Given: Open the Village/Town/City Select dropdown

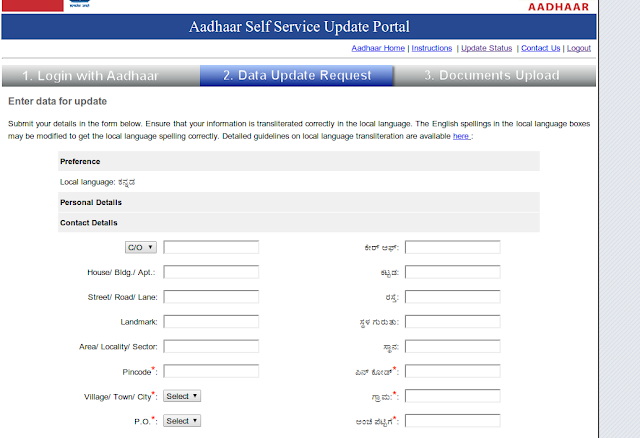Looking at the screenshot, I should (x=182, y=396).
